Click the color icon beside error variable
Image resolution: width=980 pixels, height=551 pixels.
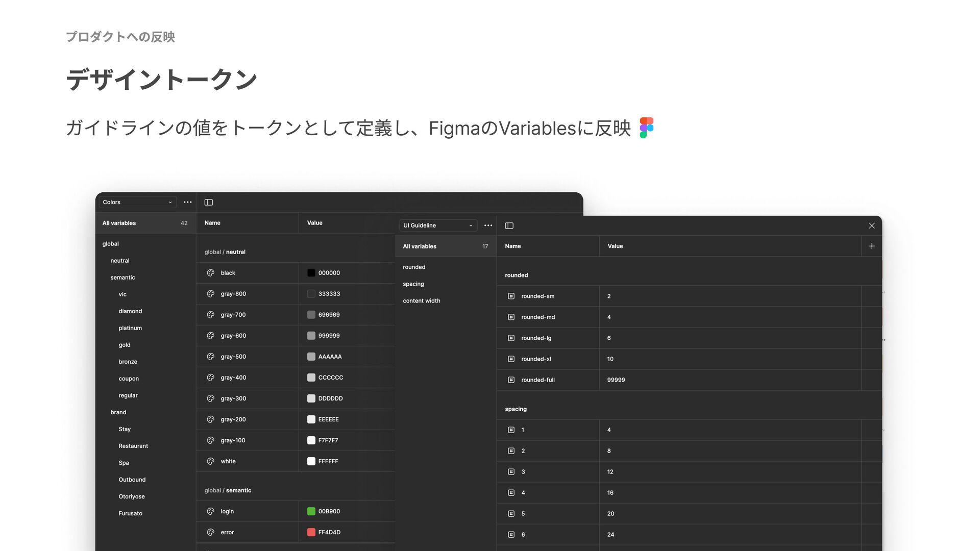pos(211,532)
